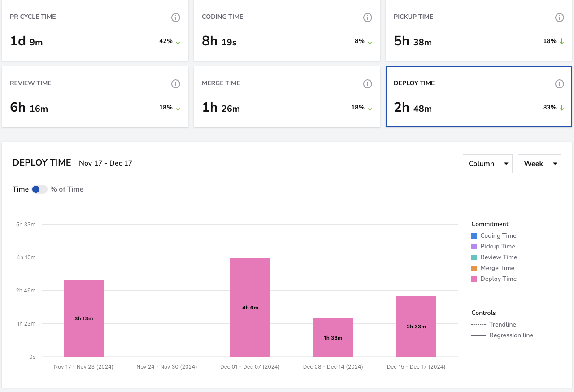Toggle Time to % of Time switch
Viewport: 574px width, 392px height.
[x=39, y=189]
